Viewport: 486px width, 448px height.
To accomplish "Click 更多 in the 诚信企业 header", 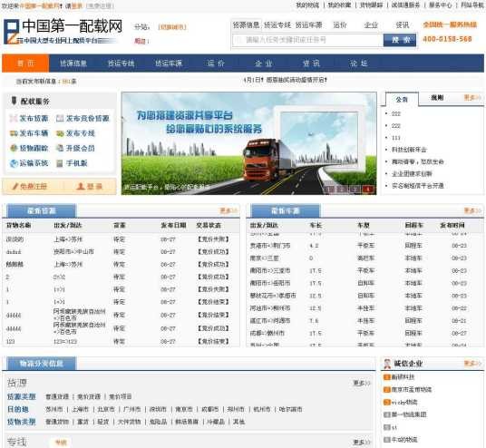I will (x=472, y=363).
